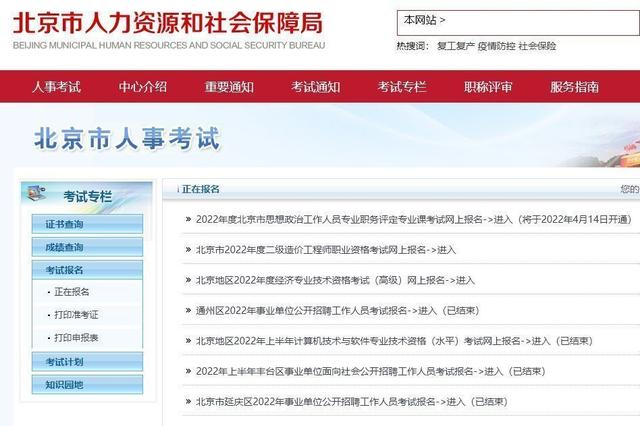
Task: Open 证书查询 in the left sidebar
Action: 87,224
